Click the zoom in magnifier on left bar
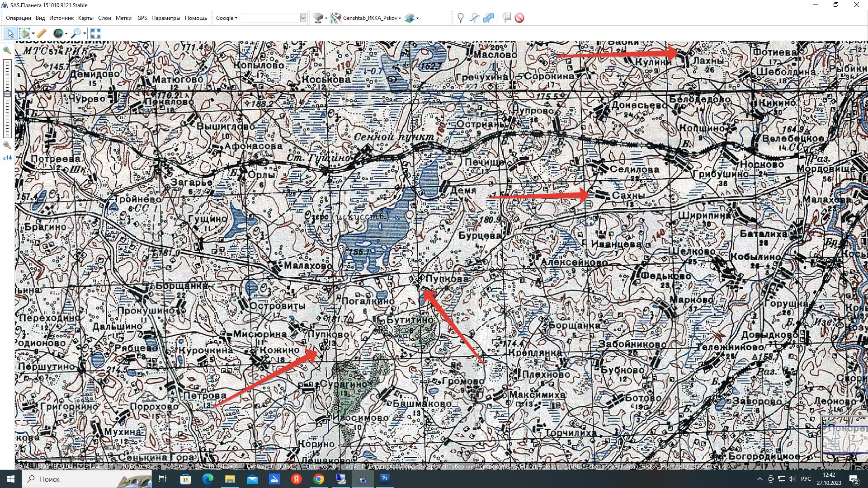 (x=7, y=50)
